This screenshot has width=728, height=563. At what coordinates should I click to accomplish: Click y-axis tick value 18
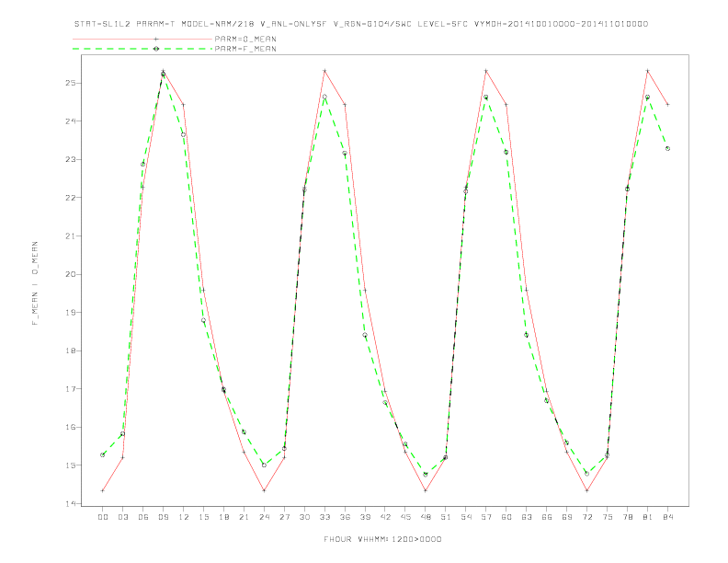point(70,350)
